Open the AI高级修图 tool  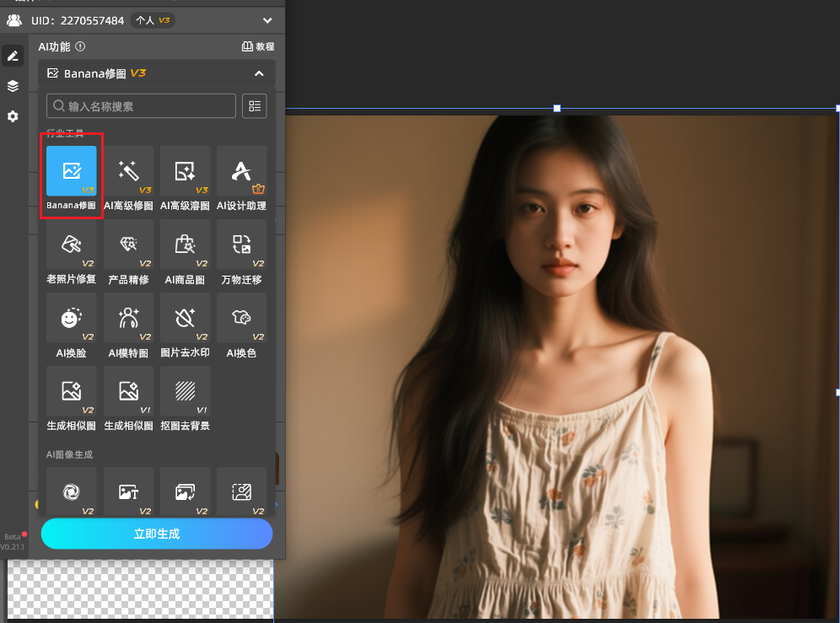tap(128, 172)
